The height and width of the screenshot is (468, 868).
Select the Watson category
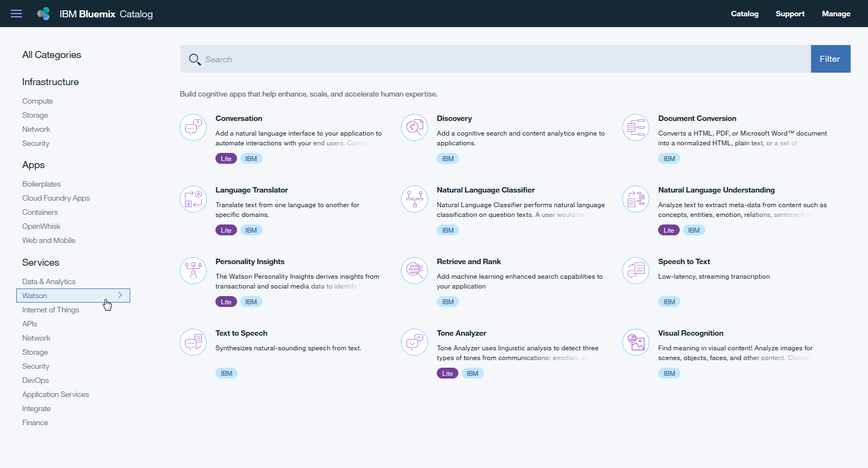pyautogui.click(x=73, y=296)
